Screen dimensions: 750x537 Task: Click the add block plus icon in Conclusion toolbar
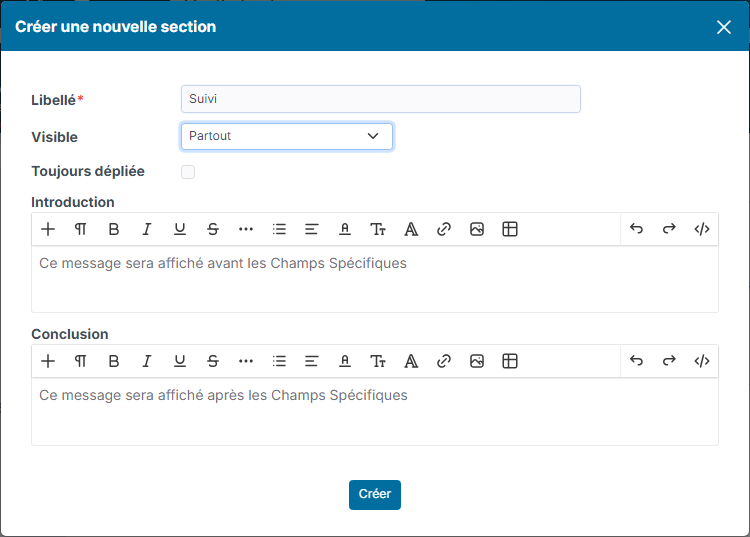coord(48,361)
